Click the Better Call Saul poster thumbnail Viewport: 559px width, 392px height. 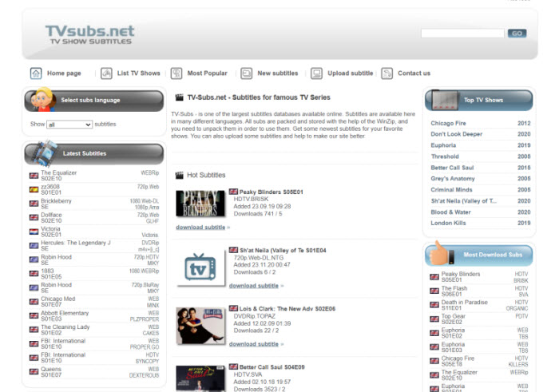pos(200,378)
